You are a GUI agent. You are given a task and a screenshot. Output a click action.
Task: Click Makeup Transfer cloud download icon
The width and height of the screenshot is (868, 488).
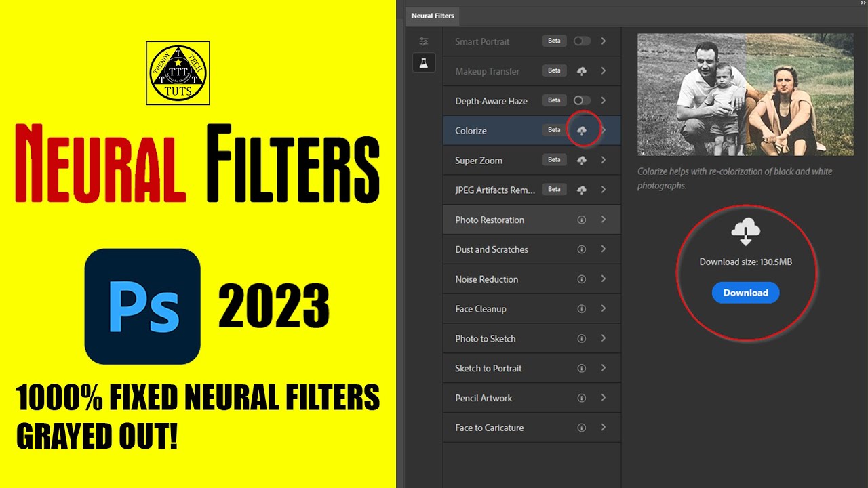coord(582,71)
